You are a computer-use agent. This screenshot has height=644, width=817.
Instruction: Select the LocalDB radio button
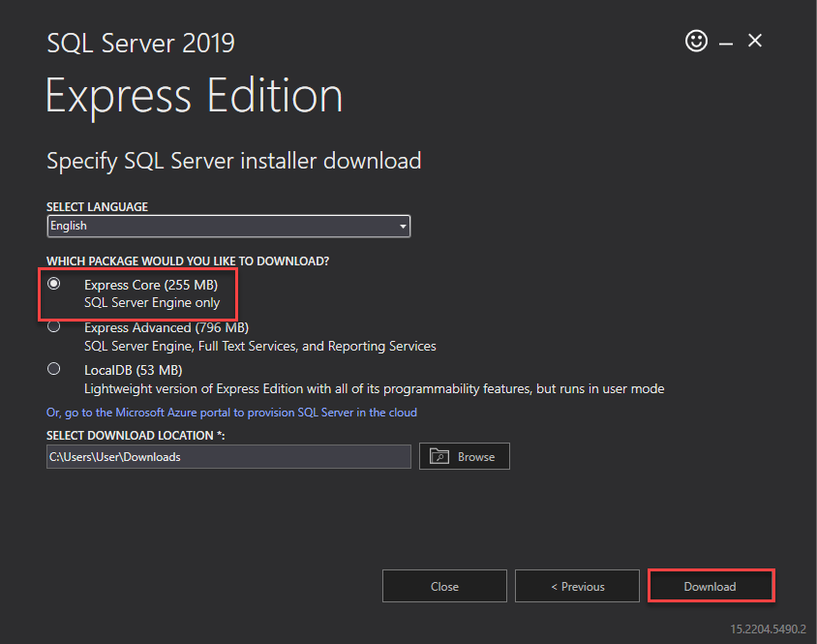click(x=53, y=369)
